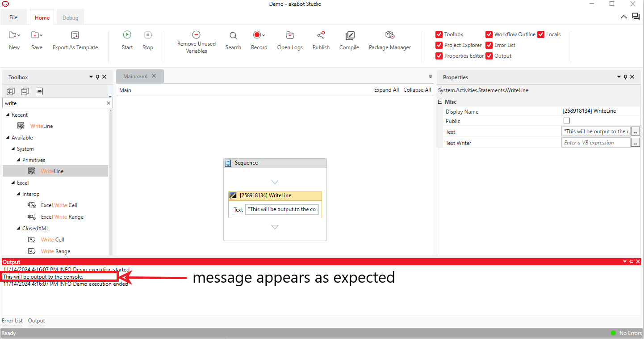
Task: Collapse the Primitives tree node
Action: click(x=18, y=160)
